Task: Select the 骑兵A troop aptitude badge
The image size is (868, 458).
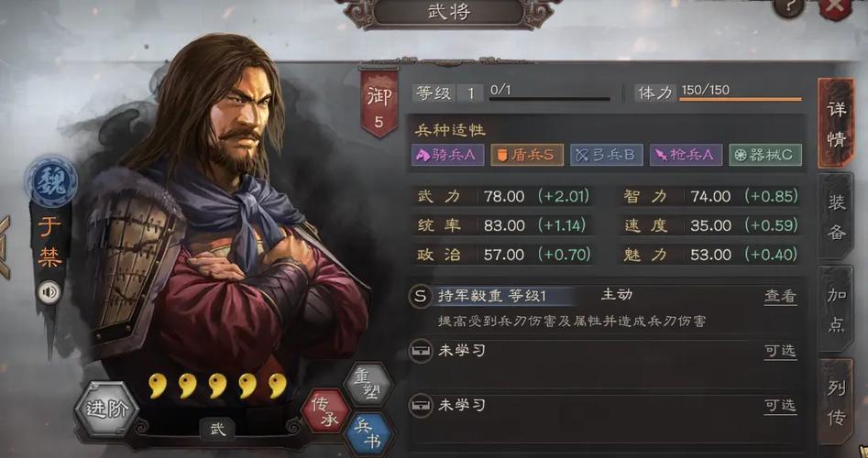Action: [x=448, y=155]
